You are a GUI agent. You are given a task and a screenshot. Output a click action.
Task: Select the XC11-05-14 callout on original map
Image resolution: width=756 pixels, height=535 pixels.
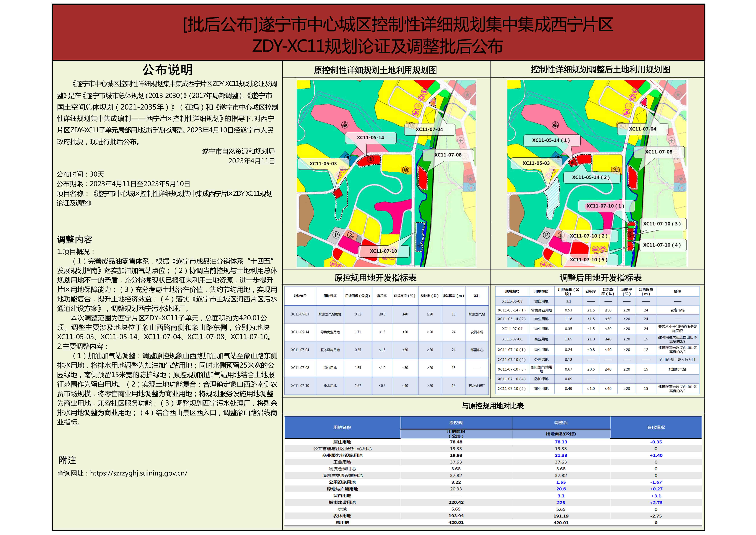(x=370, y=138)
